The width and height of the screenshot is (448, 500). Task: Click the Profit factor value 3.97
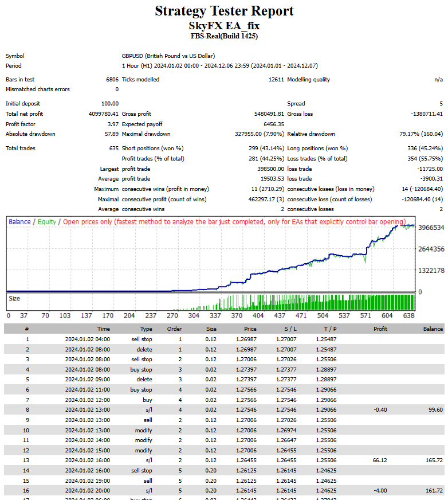[x=112, y=124]
